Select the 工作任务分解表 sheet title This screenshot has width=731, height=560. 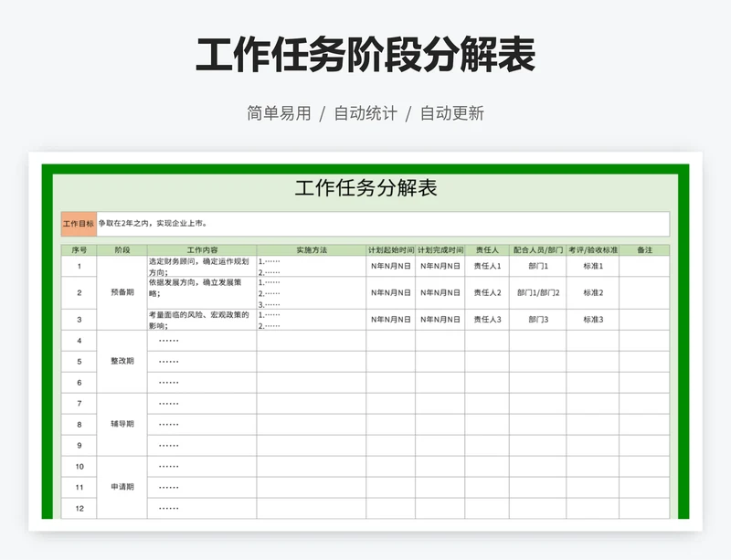coord(366,188)
